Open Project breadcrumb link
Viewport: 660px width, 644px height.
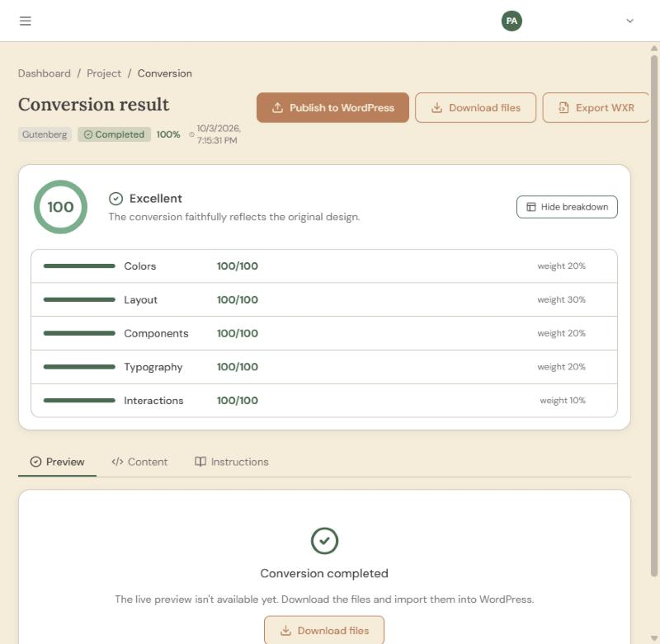(x=104, y=73)
